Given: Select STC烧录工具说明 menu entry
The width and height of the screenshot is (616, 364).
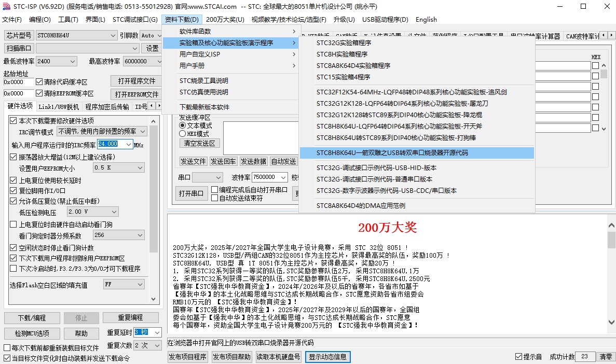Looking at the screenshot, I should 231,80.
